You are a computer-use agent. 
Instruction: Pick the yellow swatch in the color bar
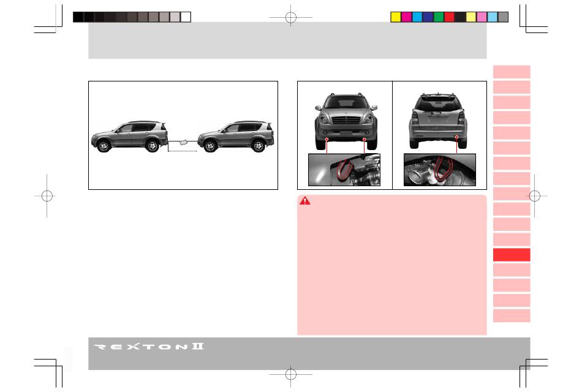coord(396,17)
